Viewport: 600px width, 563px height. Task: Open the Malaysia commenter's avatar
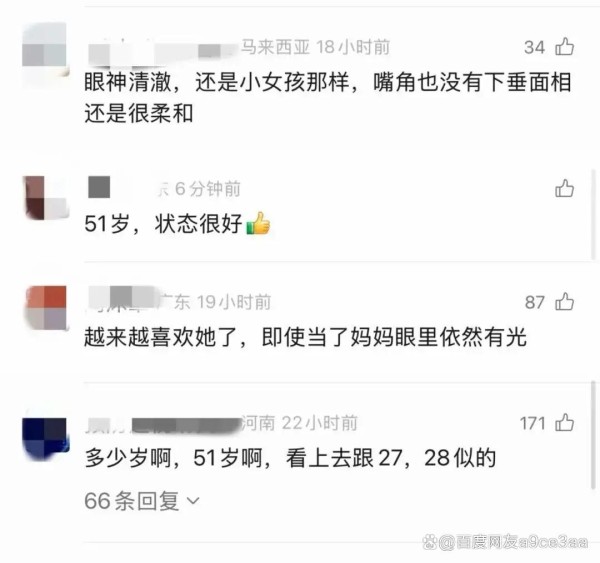pyautogui.click(x=45, y=49)
